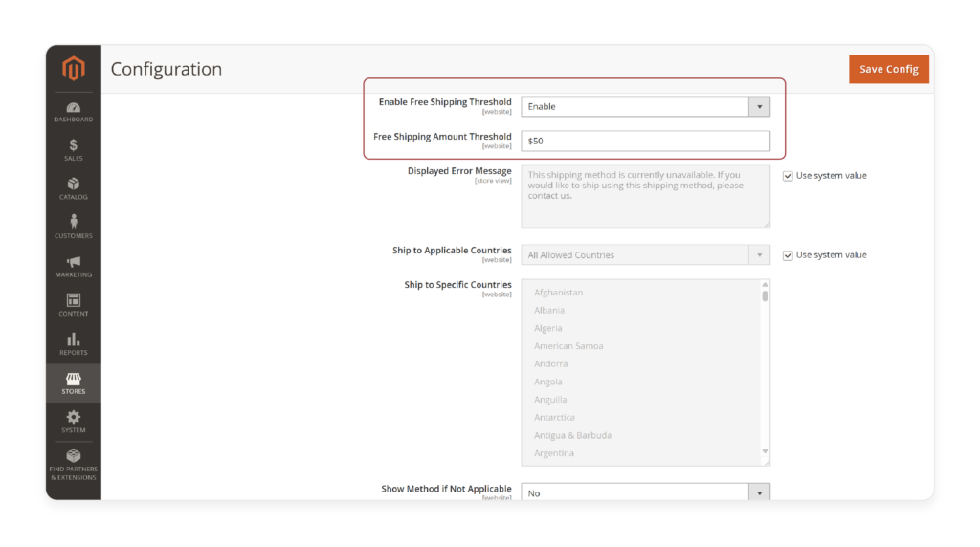This screenshot has width=980, height=547.
Task: Open the Sales dollar icon
Action: 74,146
